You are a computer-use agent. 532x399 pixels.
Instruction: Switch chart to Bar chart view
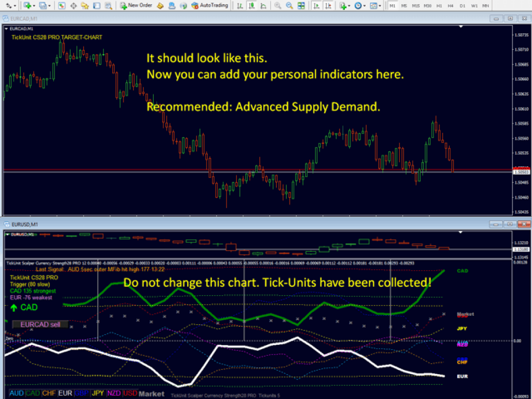[x=240, y=6]
